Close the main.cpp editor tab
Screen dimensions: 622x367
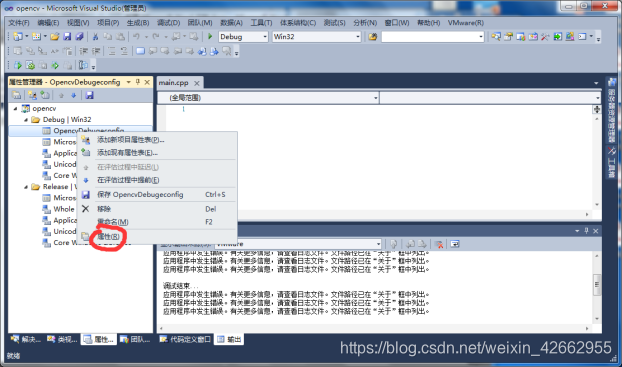(197, 83)
